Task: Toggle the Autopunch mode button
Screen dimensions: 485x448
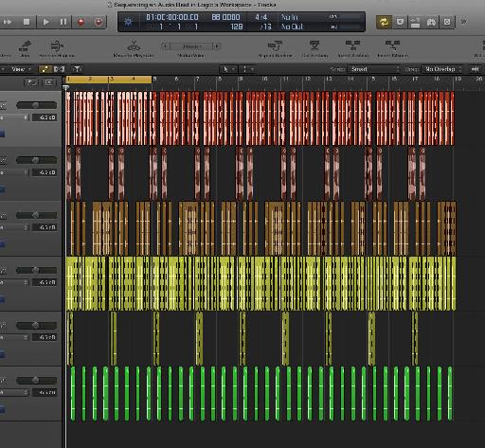Action: [415, 22]
